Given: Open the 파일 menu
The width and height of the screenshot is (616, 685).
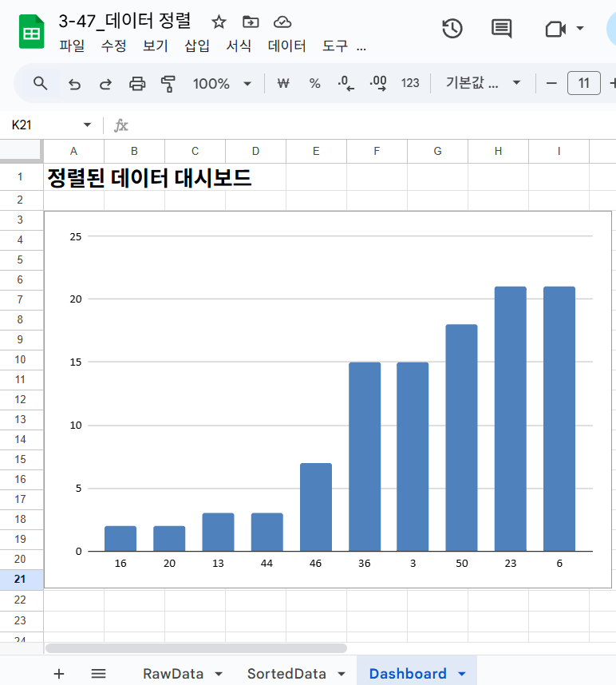Looking at the screenshot, I should 72,46.
